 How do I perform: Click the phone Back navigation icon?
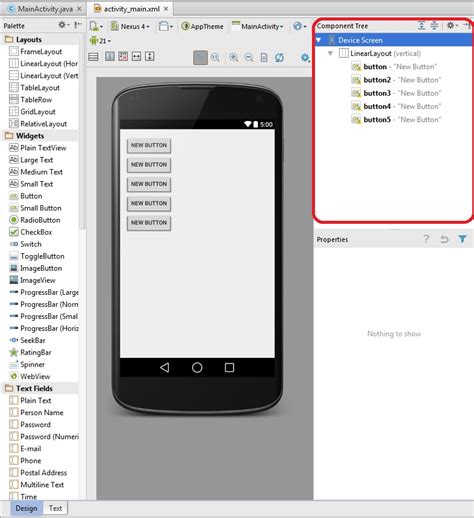pyautogui.click(x=165, y=367)
